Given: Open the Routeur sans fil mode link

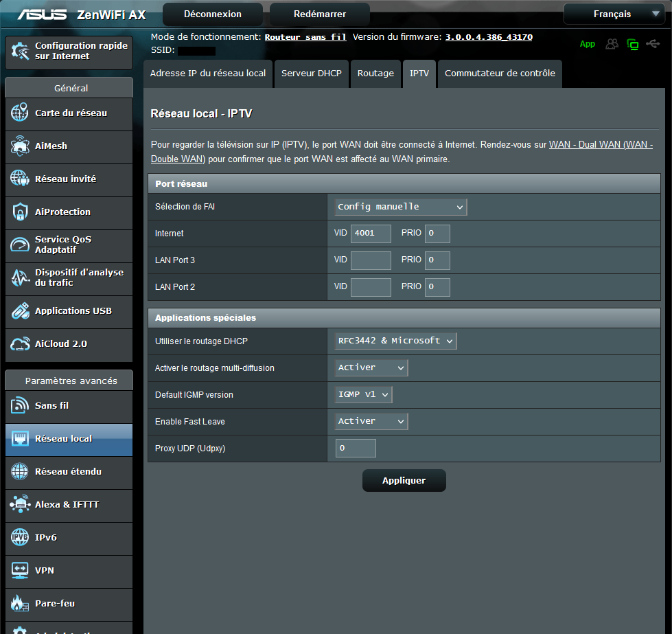Looking at the screenshot, I should tap(305, 37).
